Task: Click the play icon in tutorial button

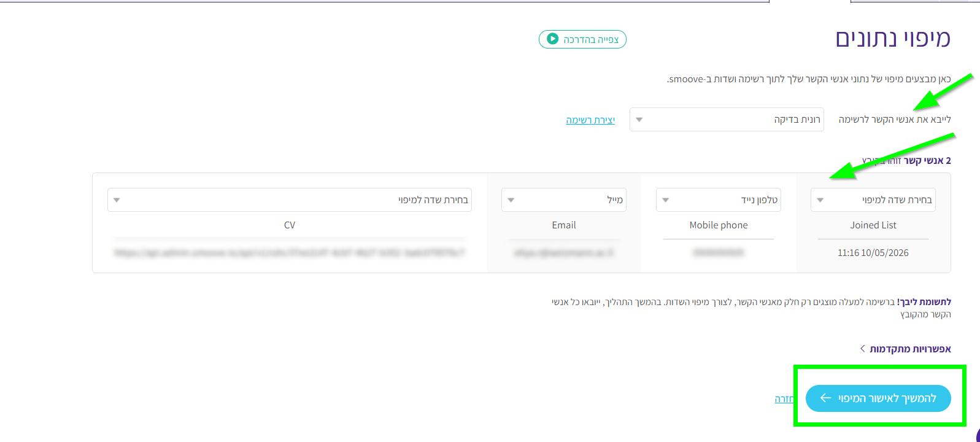Action: pyautogui.click(x=552, y=39)
